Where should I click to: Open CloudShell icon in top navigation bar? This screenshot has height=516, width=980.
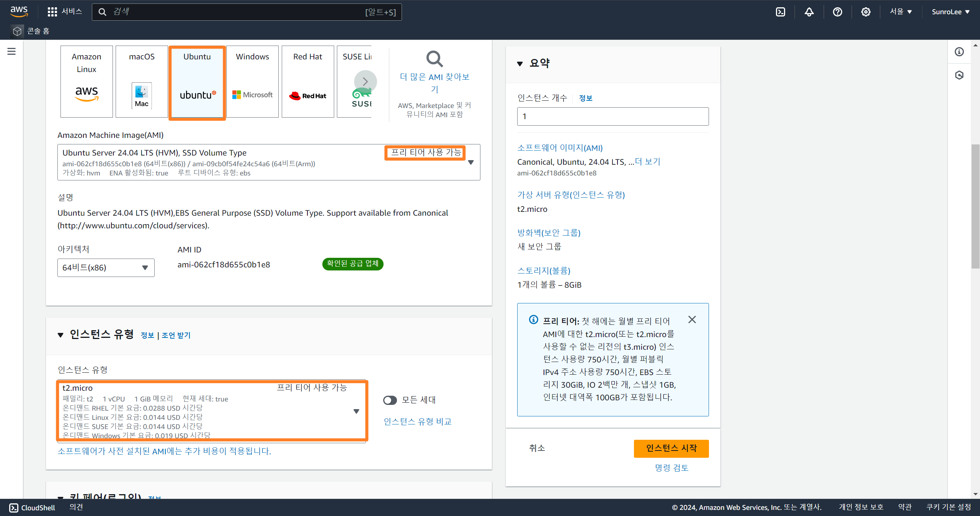(780, 12)
